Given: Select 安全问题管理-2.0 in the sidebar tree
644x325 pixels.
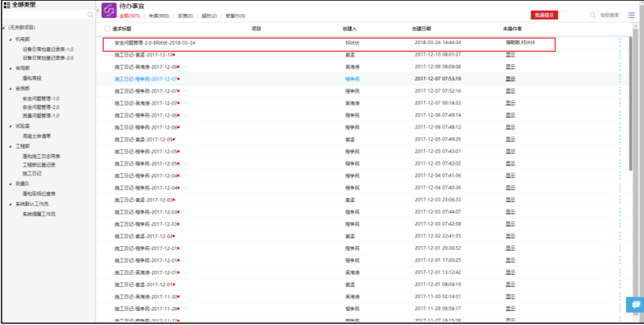Looking at the screenshot, I should [41, 107].
